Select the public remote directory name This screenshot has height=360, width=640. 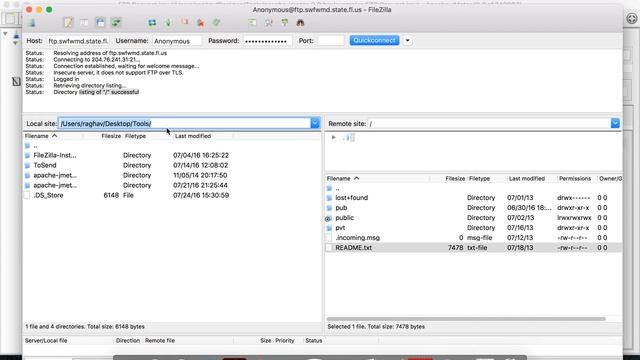tap(344, 218)
